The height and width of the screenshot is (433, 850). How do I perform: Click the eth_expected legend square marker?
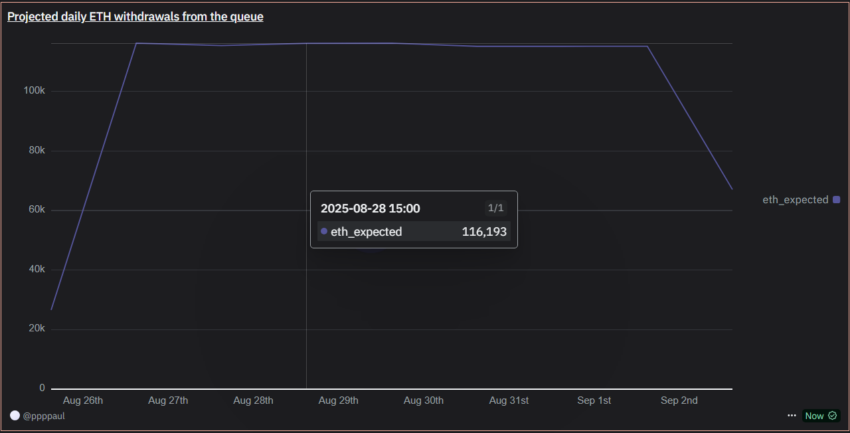[x=837, y=200]
